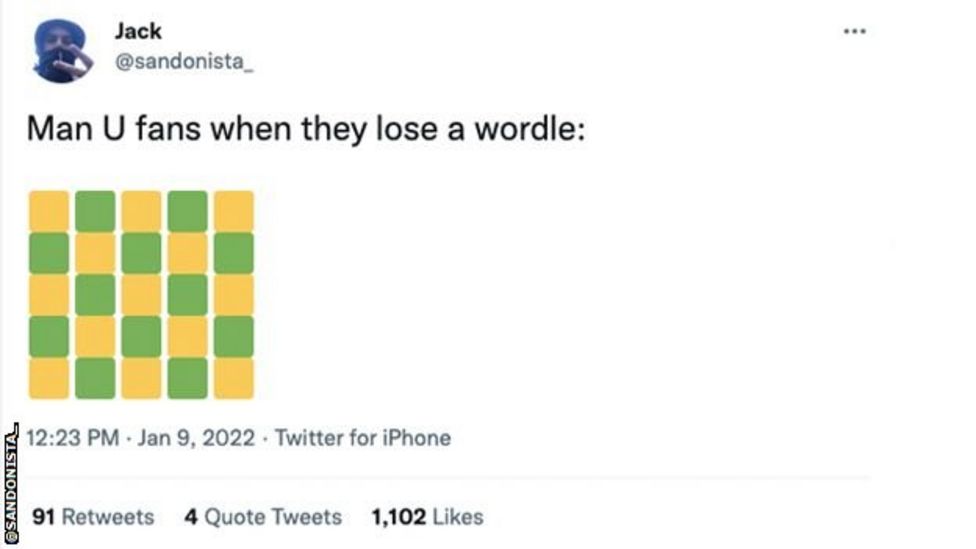Click the top-right yellow wordle square
This screenshot has height=549, width=976.
click(234, 211)
